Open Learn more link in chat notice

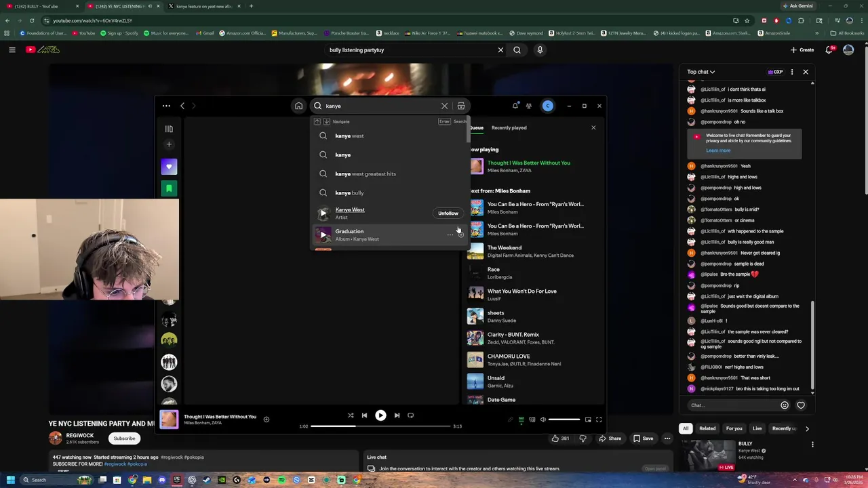718,150
